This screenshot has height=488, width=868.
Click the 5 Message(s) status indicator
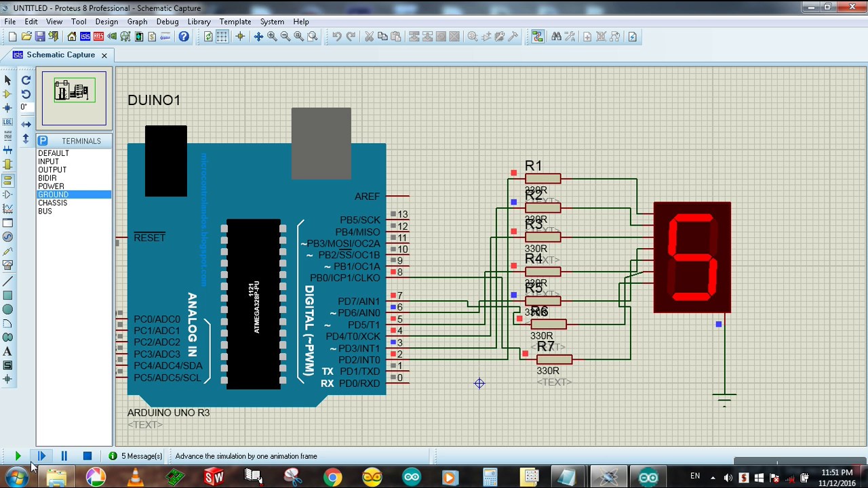(136, 456)
